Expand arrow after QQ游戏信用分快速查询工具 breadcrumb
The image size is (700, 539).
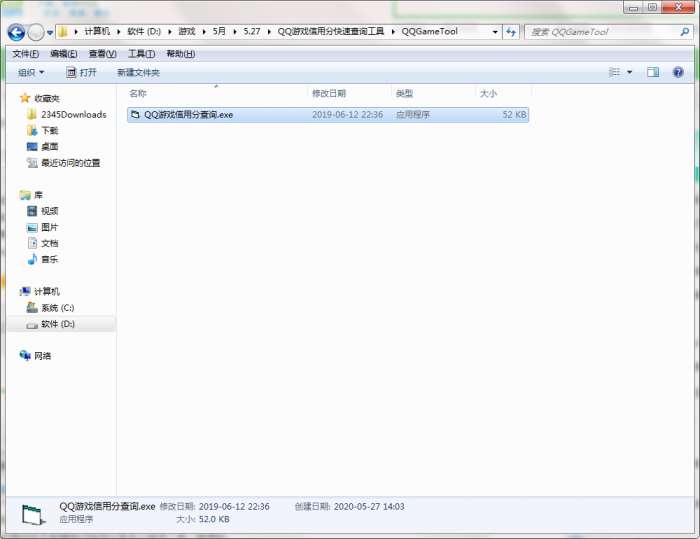point(393,32)
